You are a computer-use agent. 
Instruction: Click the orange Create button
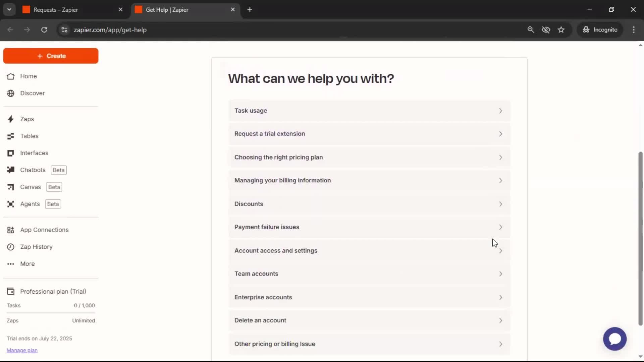tap(51, 56)
